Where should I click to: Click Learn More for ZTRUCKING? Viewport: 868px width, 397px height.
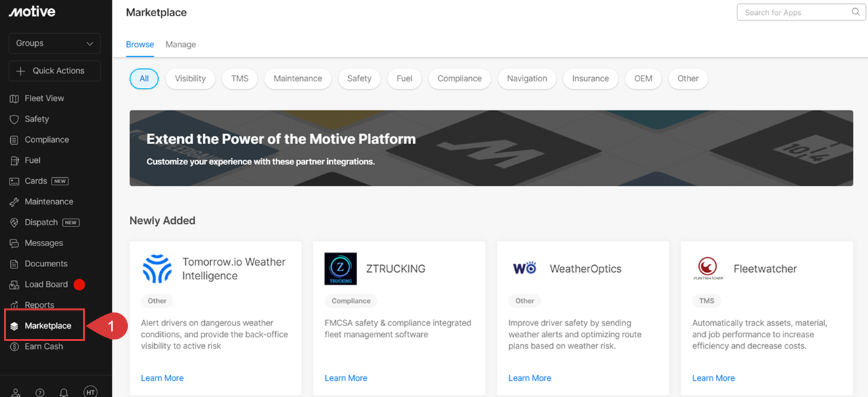click(x=346, y=379)
